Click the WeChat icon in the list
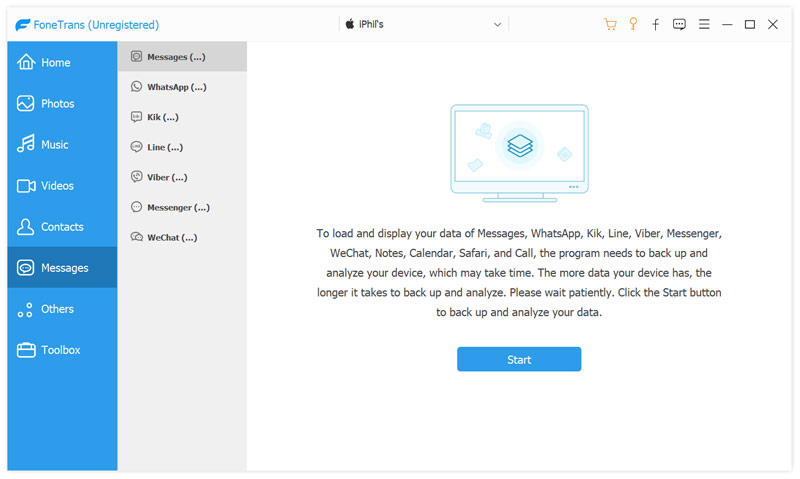Image resolution: width=800 pixels, height=479 pixels. coord(136,237)
